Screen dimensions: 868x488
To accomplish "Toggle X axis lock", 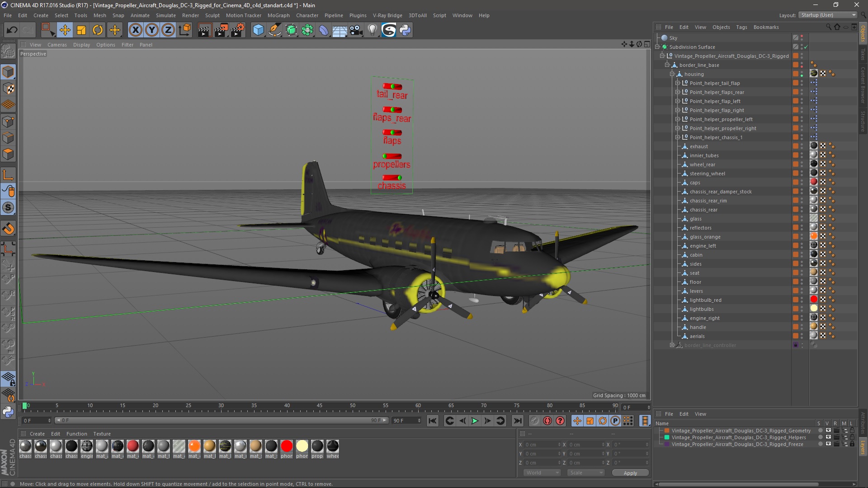I will tap(135, 30).
